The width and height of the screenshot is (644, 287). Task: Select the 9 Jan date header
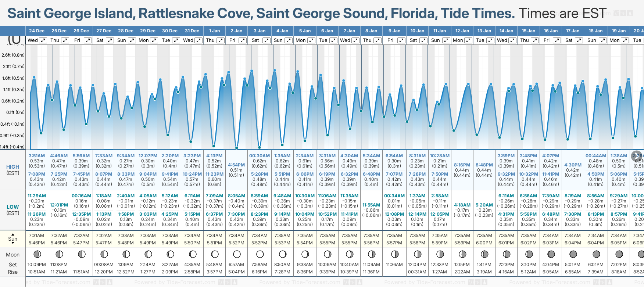pyautogui.click(x=394, y=31)
